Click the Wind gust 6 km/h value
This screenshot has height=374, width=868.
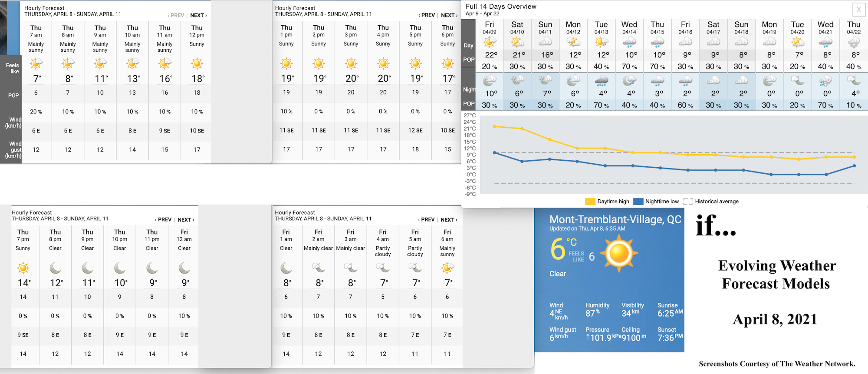[559, 338]
